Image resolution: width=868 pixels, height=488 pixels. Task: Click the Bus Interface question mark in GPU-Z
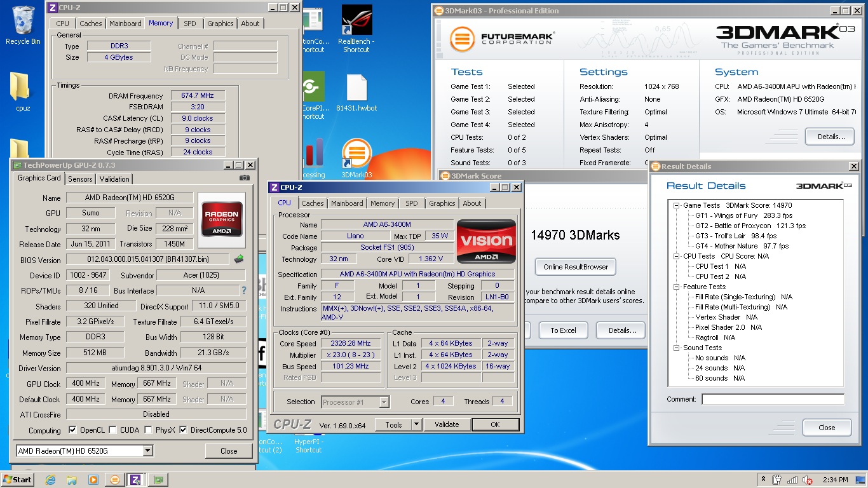click(243, 290)
